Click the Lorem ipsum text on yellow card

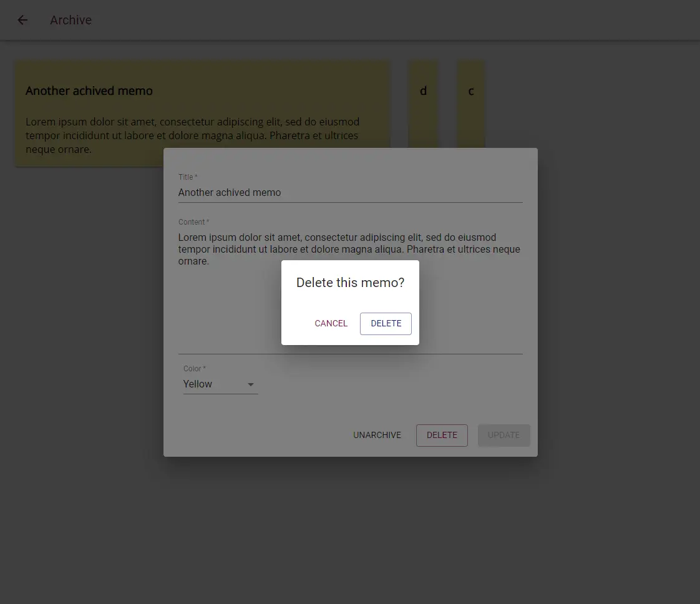point(192,135)
